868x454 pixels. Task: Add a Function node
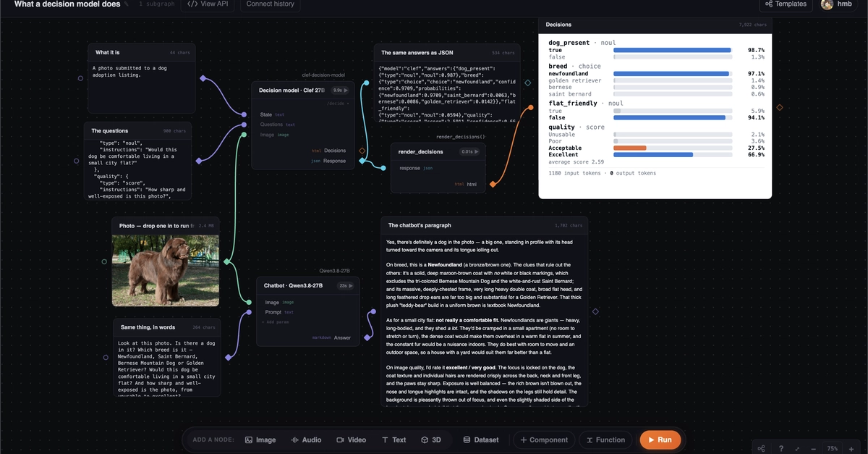(605, 440)
